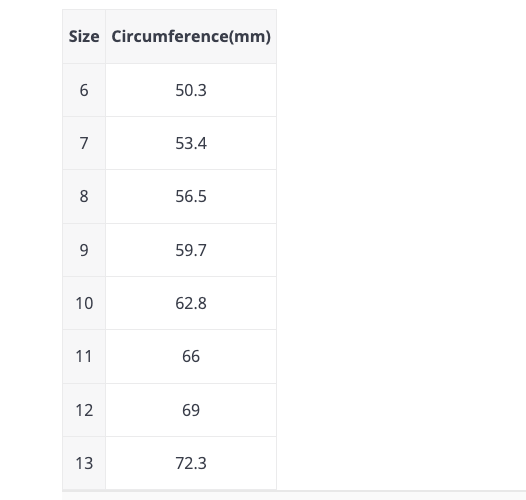Click the gray bar below the table
Viewport: 526px width, 500px height.
pos(294,495)
